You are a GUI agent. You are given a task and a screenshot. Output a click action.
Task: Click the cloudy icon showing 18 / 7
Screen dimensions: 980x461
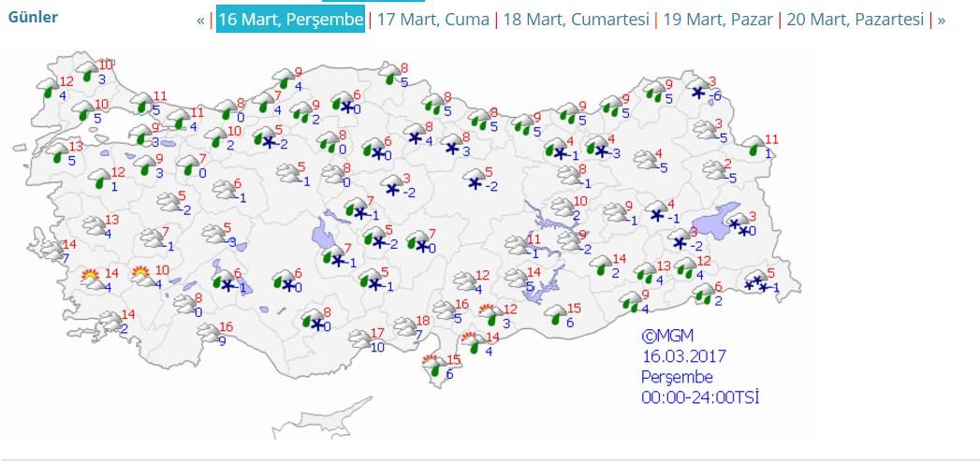405,326
